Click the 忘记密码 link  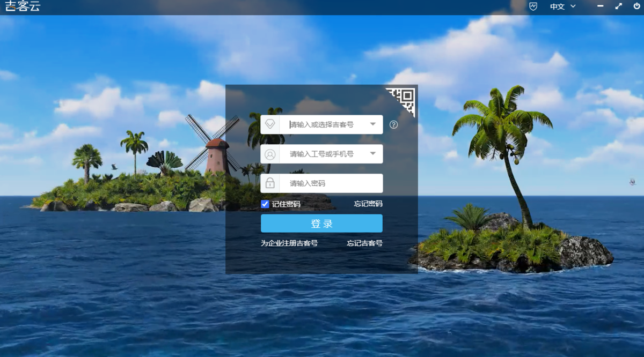tap(368, 204)
